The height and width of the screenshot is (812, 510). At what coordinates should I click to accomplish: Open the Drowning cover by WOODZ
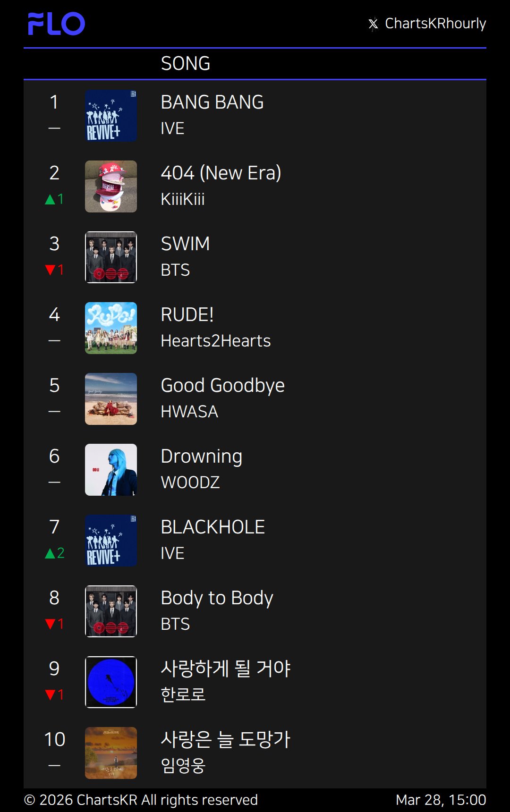111,470
